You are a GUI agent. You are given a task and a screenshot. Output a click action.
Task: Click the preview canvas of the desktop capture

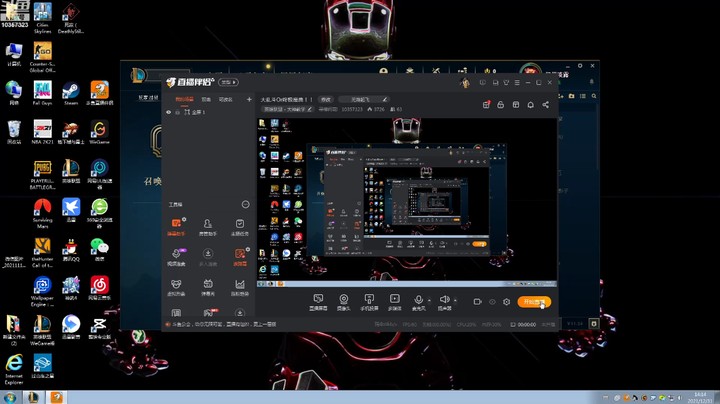coord(407,202)
